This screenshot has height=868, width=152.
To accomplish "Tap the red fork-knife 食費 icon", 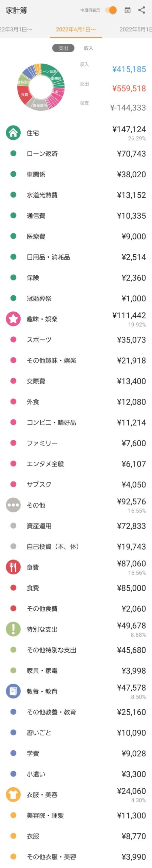I will [13, 567].
